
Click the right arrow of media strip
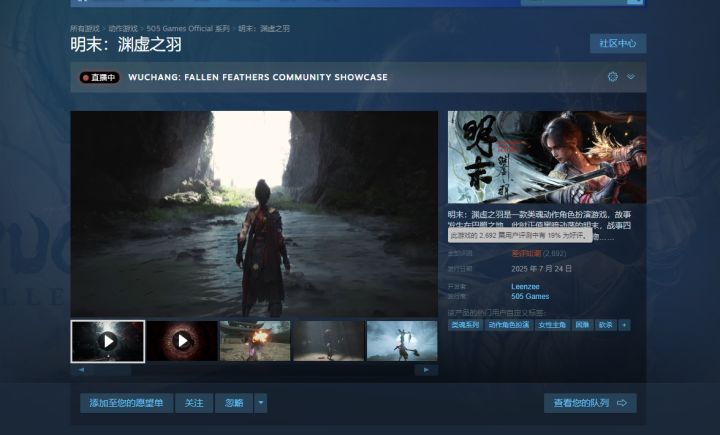[426, 370]
